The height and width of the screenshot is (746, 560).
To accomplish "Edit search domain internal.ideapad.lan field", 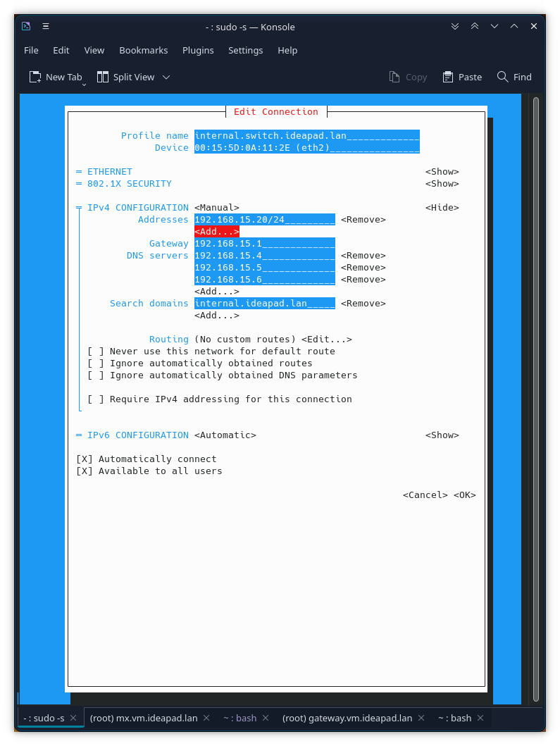I will 265,304.
